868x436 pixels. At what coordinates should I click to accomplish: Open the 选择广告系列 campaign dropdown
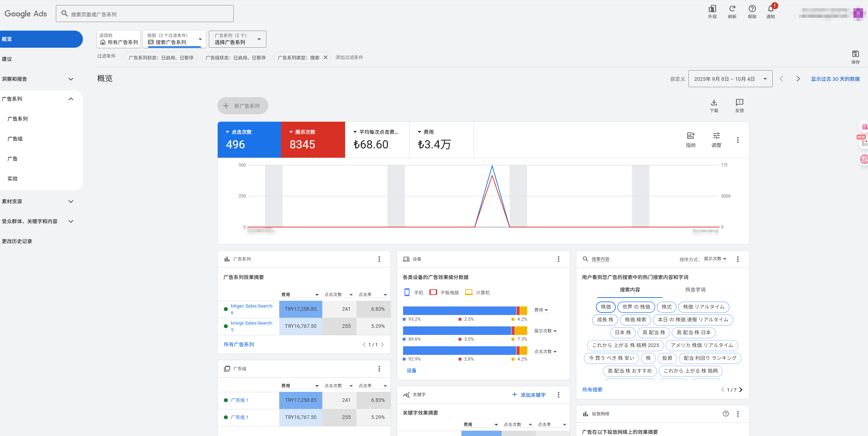point(237,39)
